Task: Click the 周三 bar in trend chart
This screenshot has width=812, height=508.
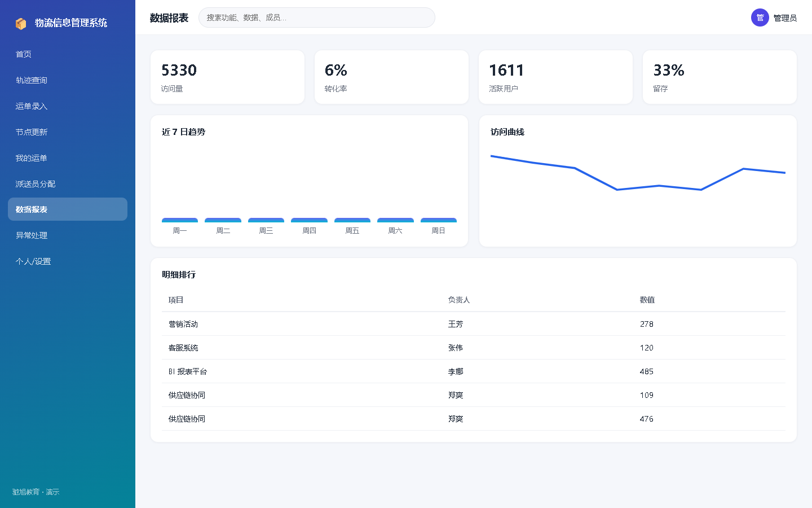Action: pyautogui.click(x=266, y=220)
